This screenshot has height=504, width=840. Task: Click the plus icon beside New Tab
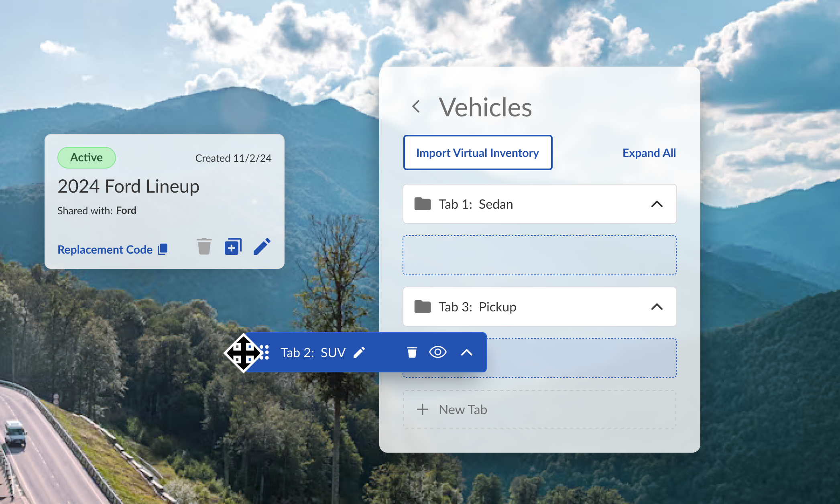[x=423, y=409]
